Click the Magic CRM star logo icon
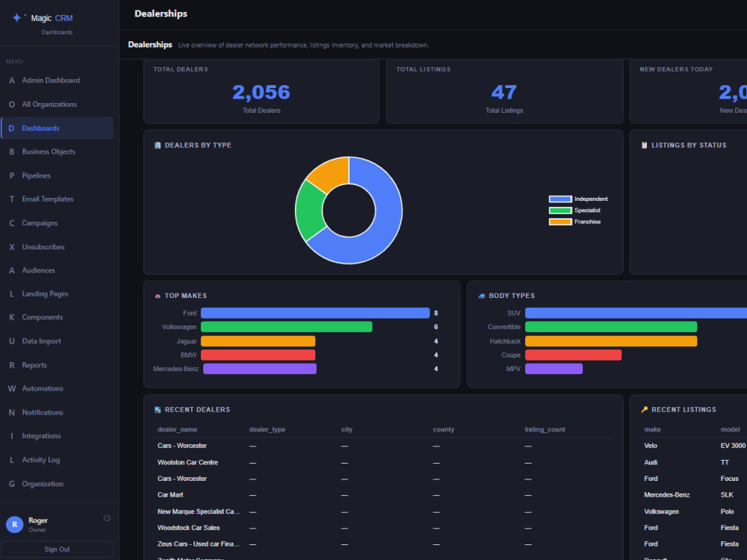This screenshot has width=747, height=560. tap(16, 18)
